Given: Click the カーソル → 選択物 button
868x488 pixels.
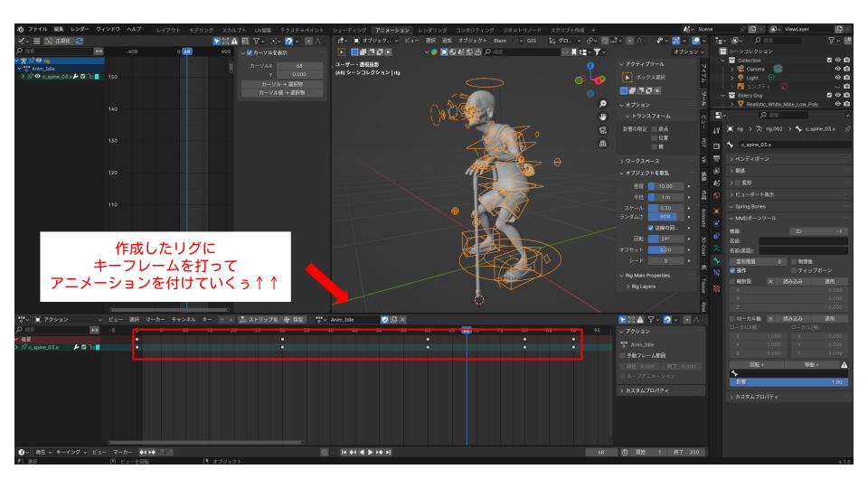Looking at the screenshot, I should (281, 84).
